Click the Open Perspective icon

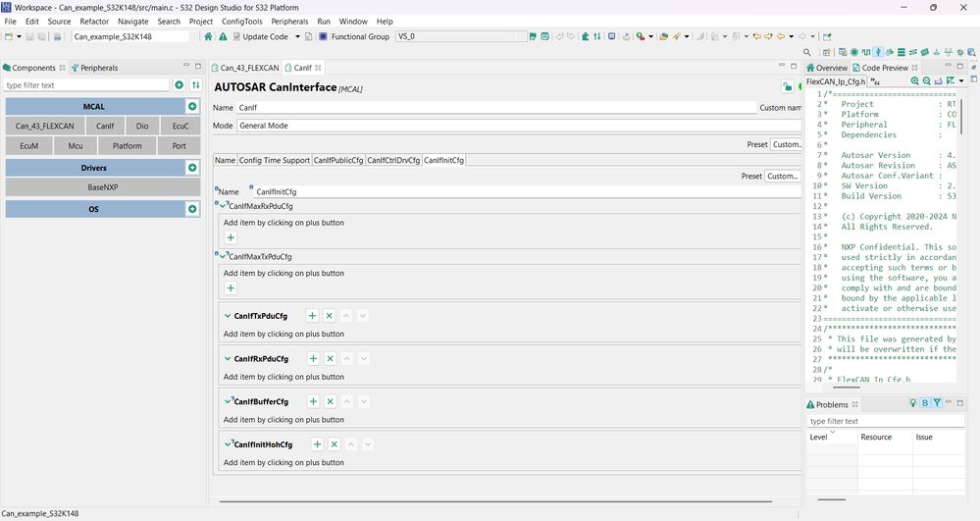coord(827,53)
